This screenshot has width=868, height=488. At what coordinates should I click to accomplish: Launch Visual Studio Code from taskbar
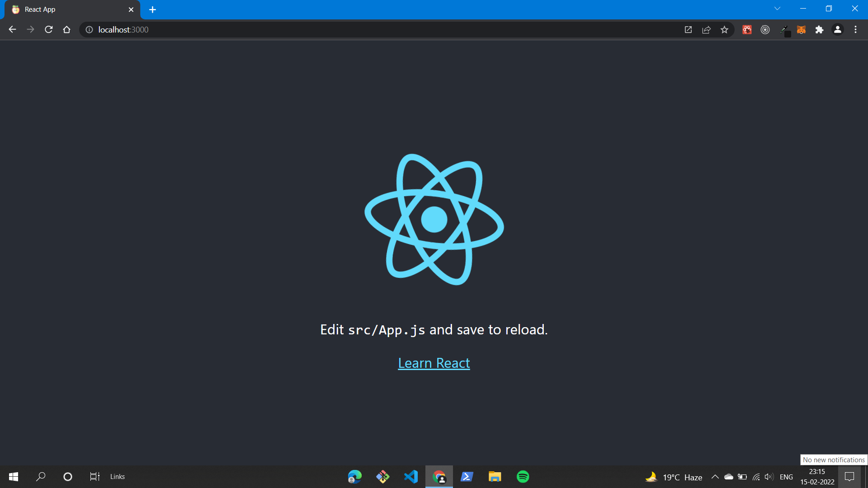tap(411, 477)
